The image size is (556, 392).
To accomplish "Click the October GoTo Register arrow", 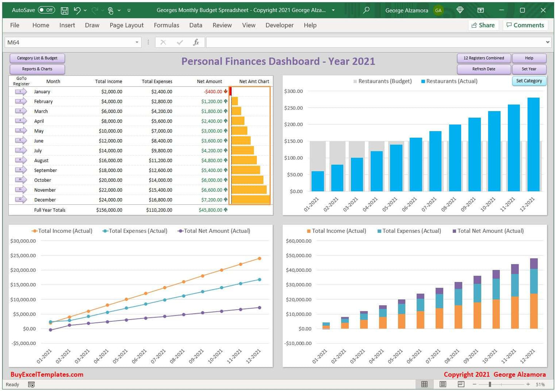I will pos(21,180).
